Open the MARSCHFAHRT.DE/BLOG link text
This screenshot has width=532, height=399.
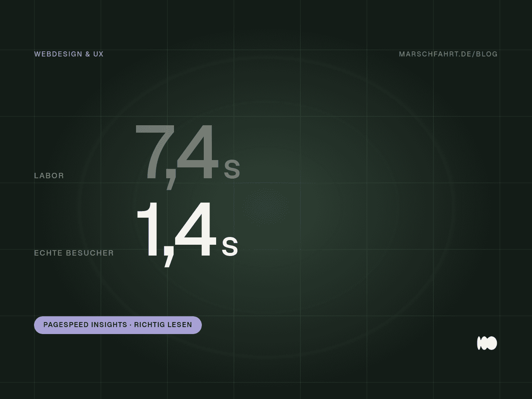click(x=448, y=54)
